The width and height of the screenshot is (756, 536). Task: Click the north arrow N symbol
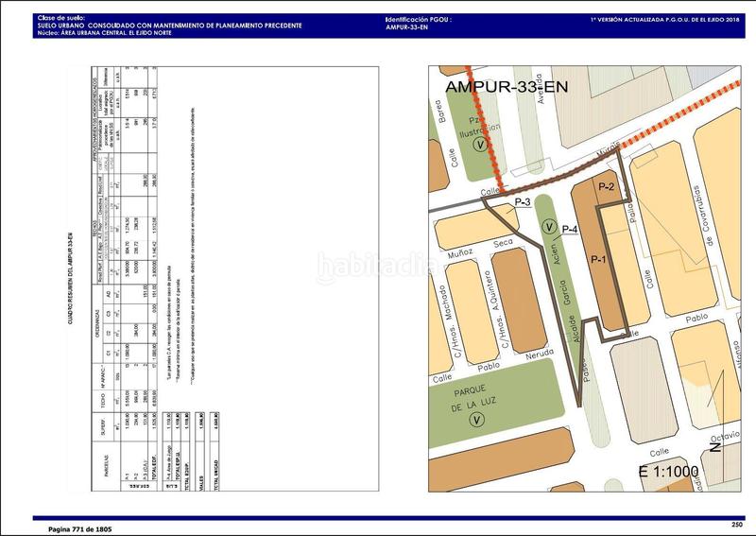716,445
